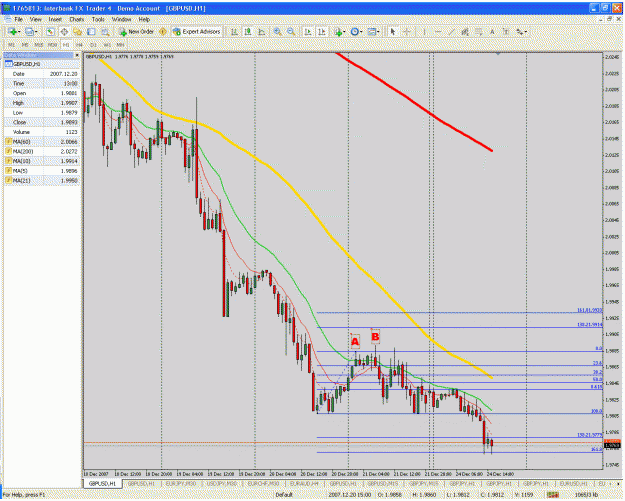Expand the New Chart dropdown arrow
The image size is (625, 501).
pyautogui.click(x=20, y=32)
